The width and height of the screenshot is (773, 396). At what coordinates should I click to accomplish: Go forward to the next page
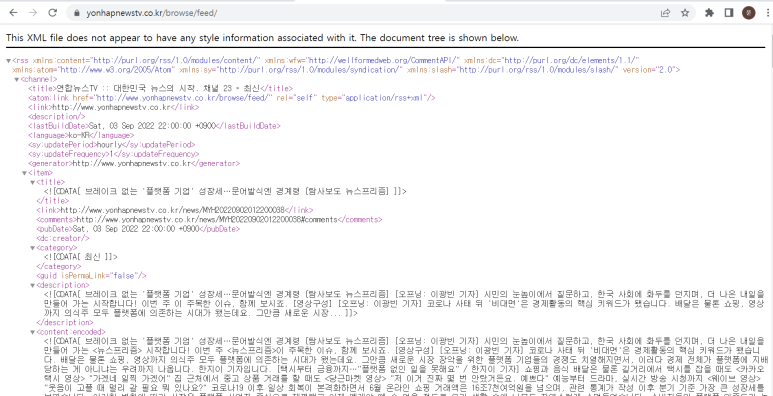33,13
